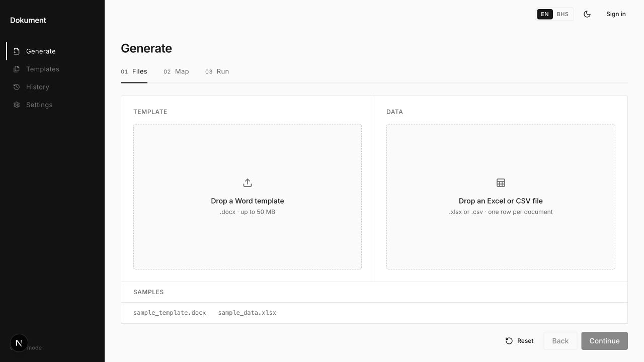Viewport: 644px width, 362px height.
Task: Switch language to BHS
Action: coord(562,14)
